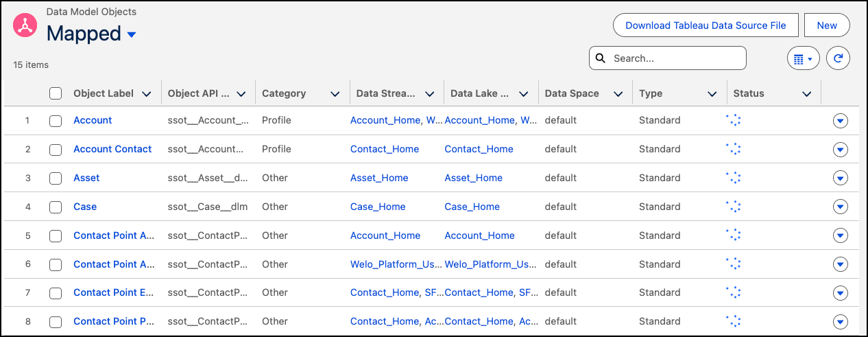This screenshot has width=868, height=337.
Task: Download Tableau Data Source File
Action: 706,25
